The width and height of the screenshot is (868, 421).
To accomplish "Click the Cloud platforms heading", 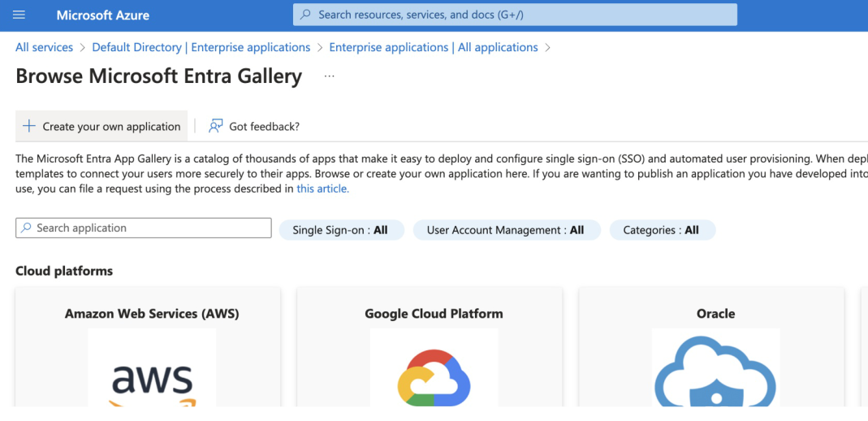I will [x=64, y=271].
